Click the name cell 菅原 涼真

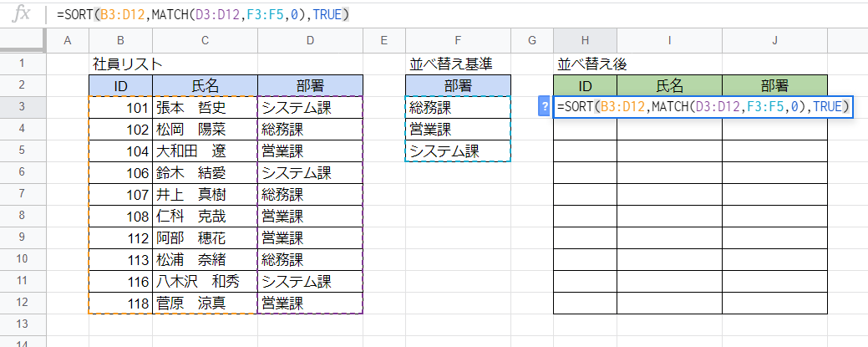pos(205,304)
